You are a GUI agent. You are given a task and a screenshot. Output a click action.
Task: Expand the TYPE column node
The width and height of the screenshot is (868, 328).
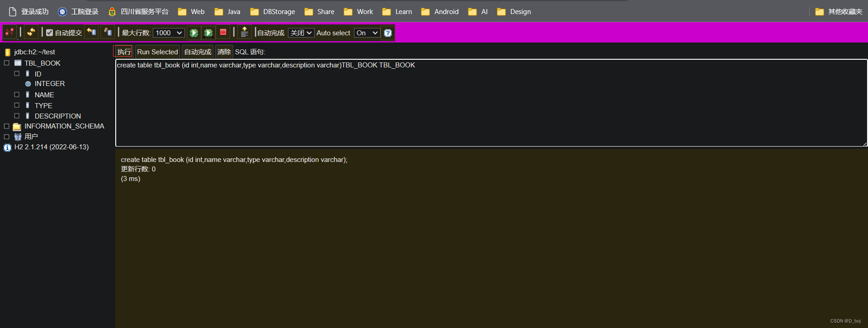[17, 105]
